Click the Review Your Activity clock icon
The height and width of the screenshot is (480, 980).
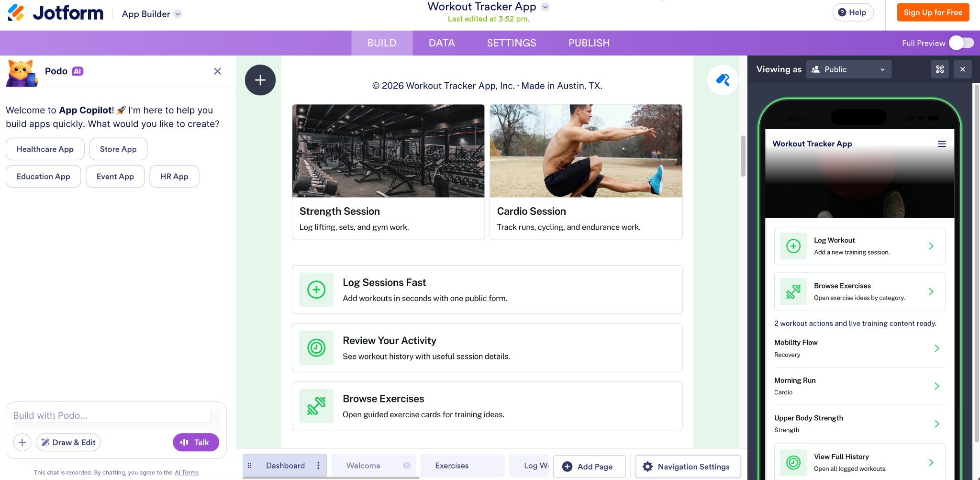click(x=316, y=348)
